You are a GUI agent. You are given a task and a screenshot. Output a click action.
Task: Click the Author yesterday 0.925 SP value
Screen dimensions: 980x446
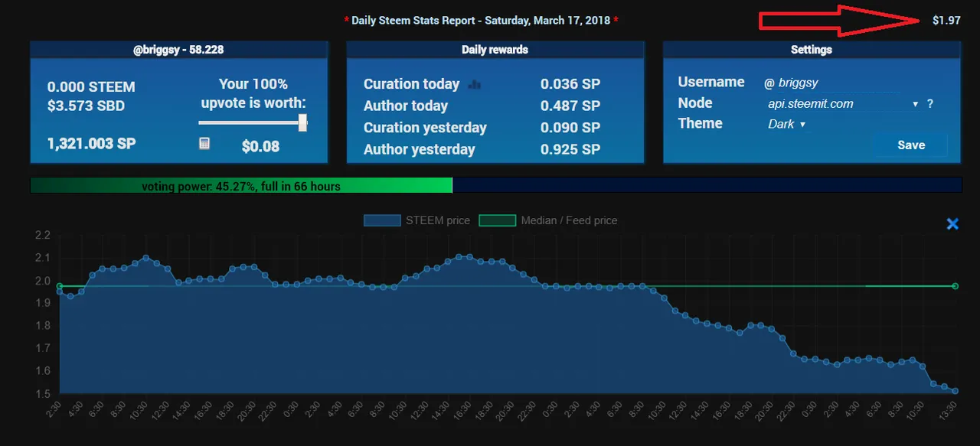tap(570, 150)
